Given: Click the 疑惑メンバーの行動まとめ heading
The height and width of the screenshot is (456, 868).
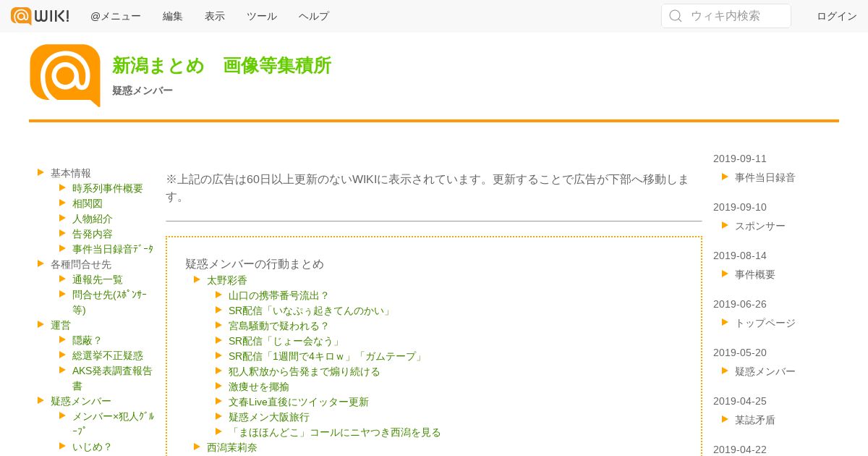Looking at the screenshot, I should coord(255,264).
